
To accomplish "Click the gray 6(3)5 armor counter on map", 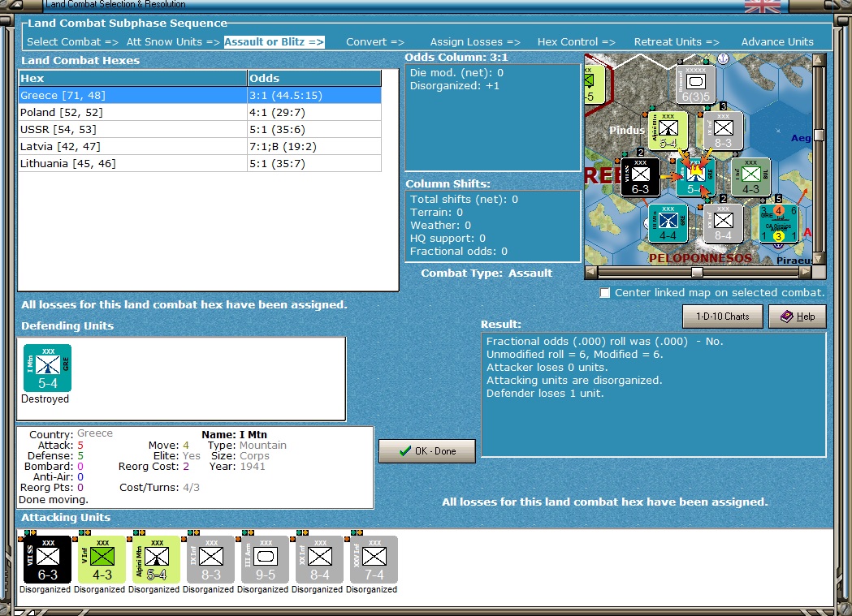I will pos(695,84).
